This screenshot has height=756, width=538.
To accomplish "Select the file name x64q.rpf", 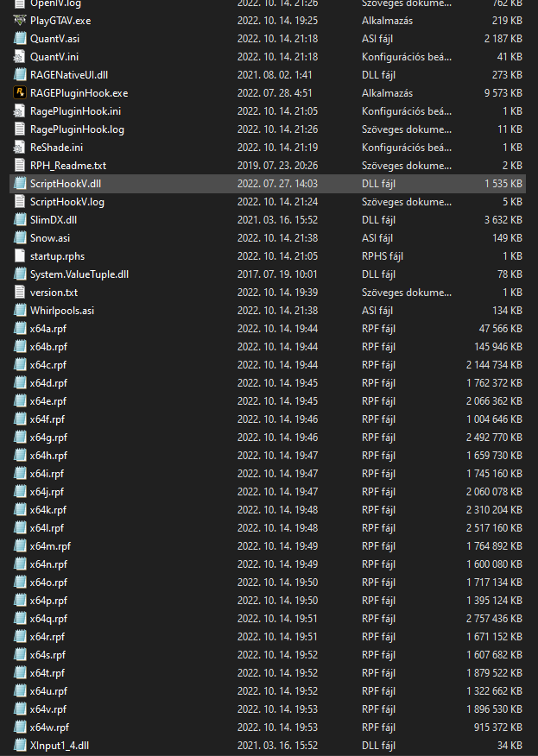I will pos(48,619).
